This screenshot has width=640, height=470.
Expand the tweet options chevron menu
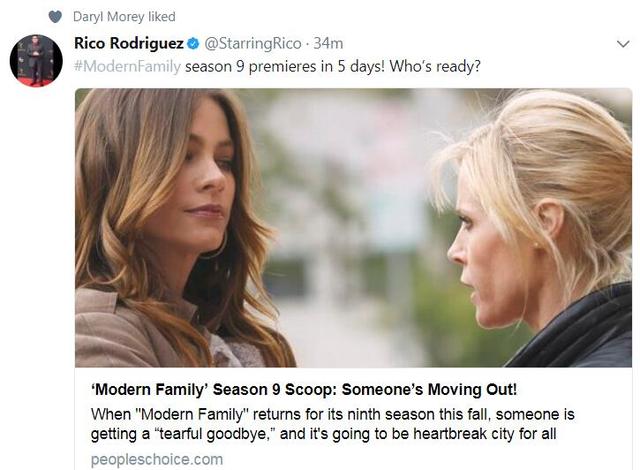pyautogui.click(x=623, y=44)
